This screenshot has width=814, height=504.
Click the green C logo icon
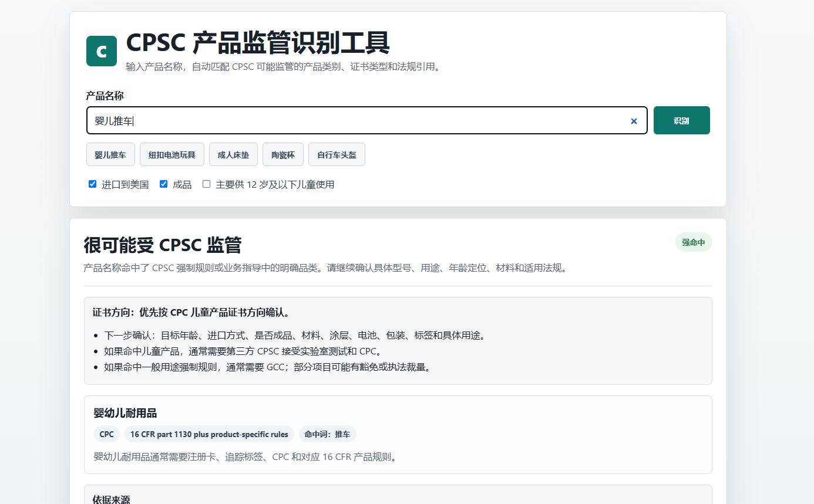[102, 51]
